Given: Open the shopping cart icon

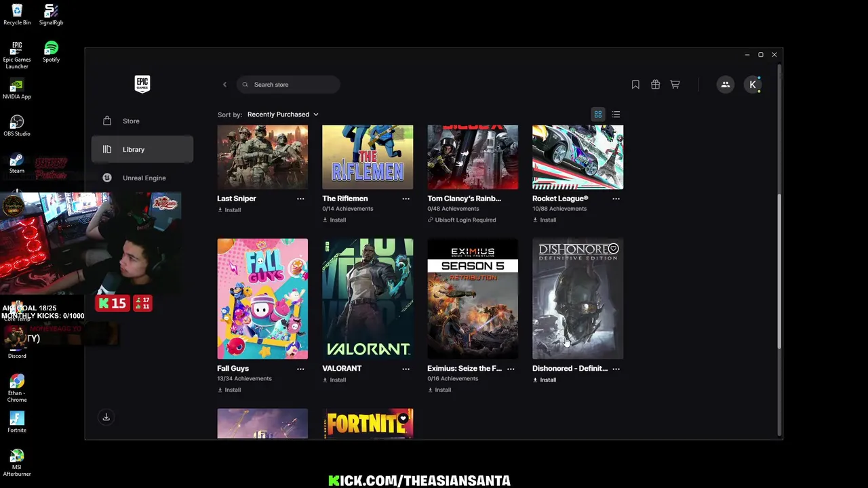Looking at the screenshot, I should 675,85.
